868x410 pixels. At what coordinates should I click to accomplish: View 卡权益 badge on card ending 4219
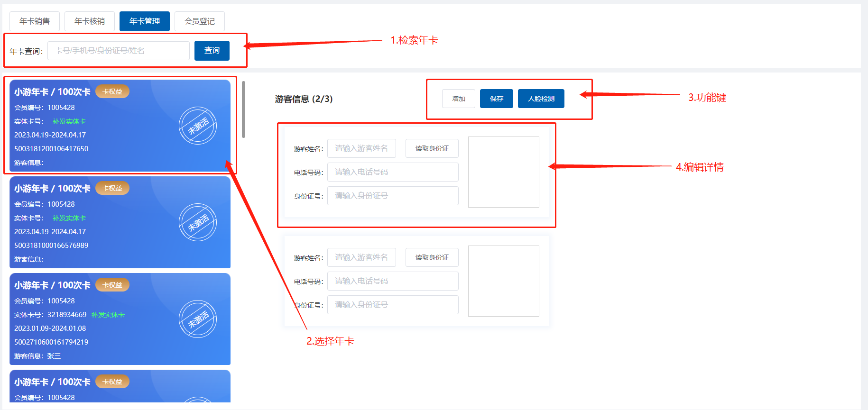coord(112,285)
